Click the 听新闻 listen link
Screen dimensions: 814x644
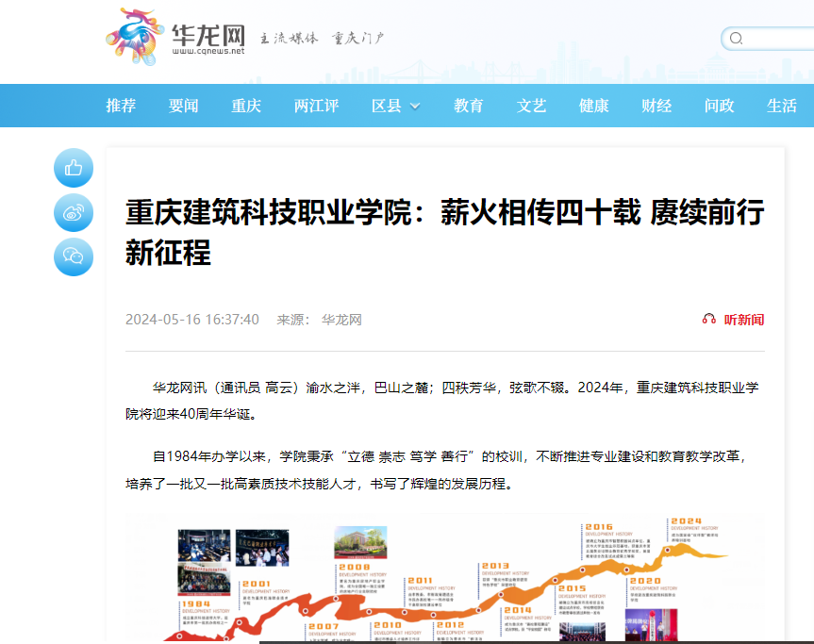tap(743, 320)
